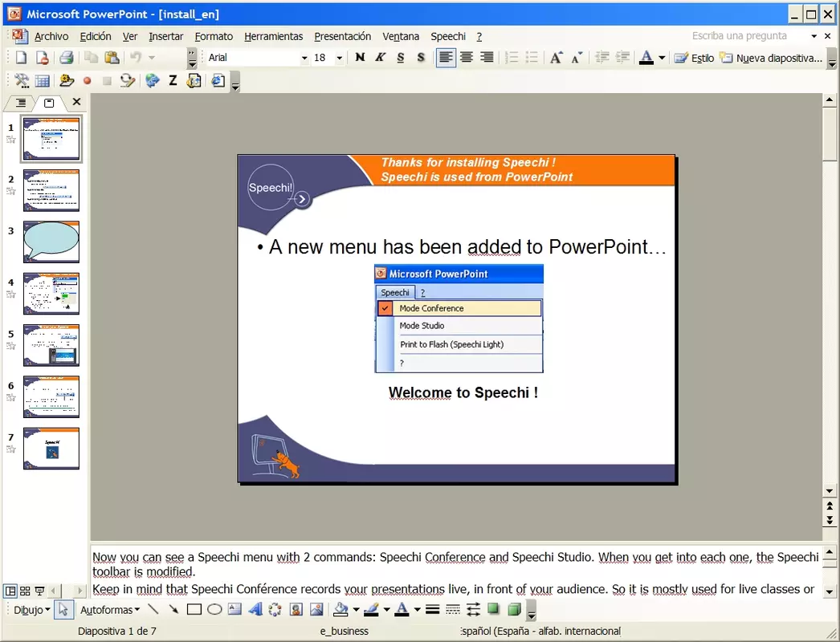
Task: Insert picture from file icon
Action: (316, 609)
